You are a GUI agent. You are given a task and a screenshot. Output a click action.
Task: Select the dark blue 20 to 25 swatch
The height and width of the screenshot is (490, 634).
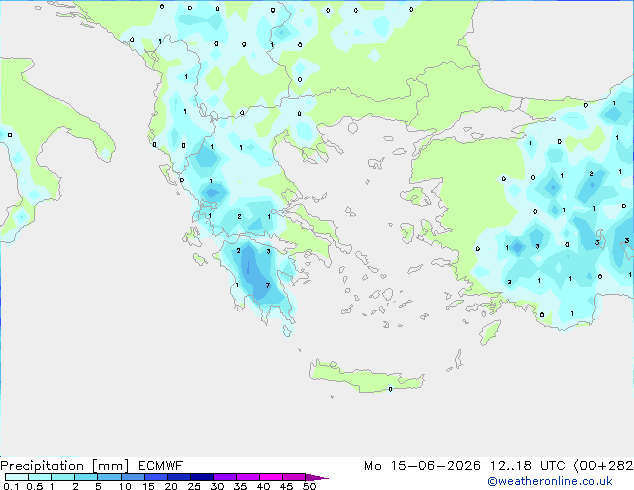coord(178,477)
